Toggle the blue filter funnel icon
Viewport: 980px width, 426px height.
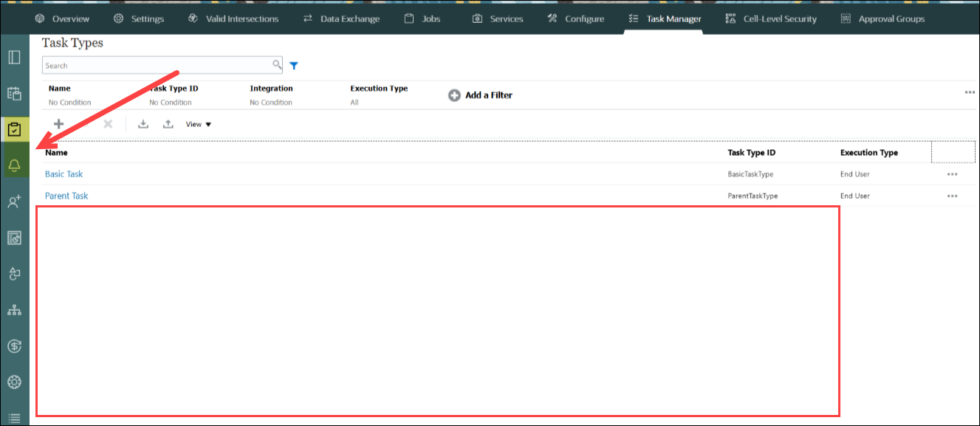tap(294, 66)
